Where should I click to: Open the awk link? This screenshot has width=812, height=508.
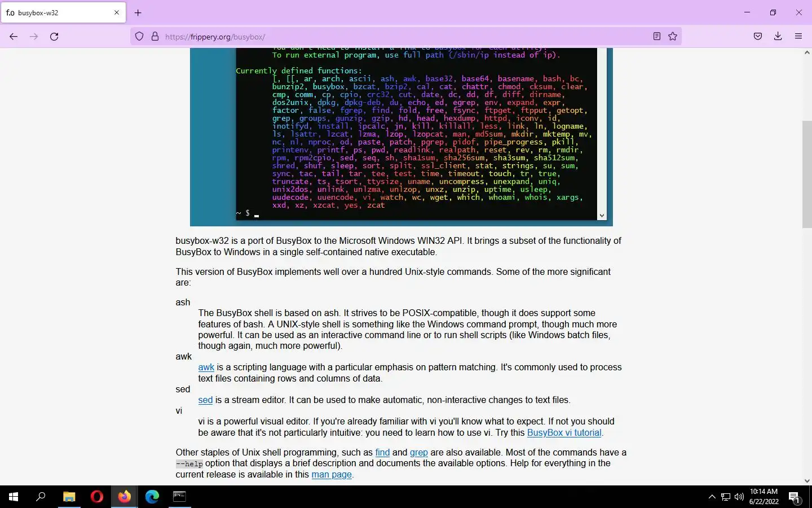tap(206, 367)
